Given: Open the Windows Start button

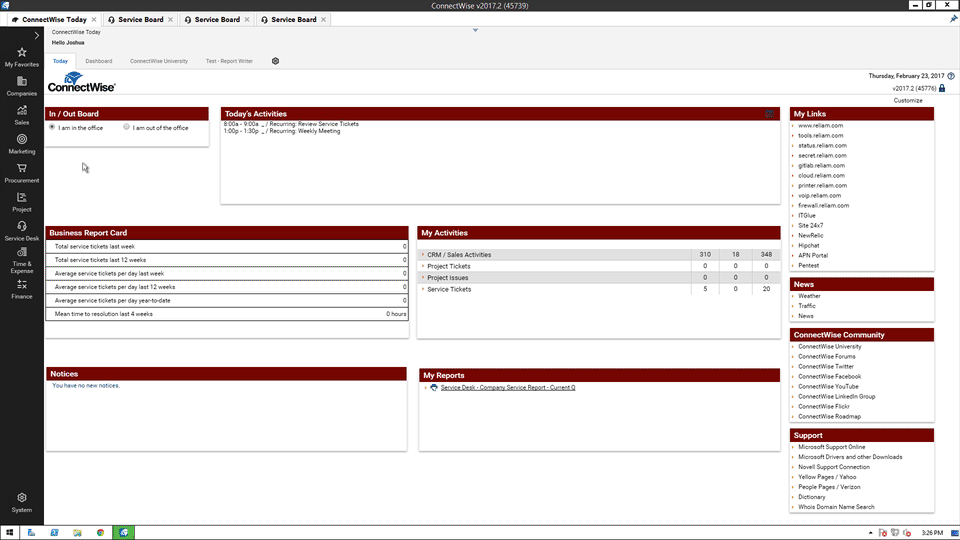Looking at the screenshot, I should pyautogui.click(x=9, y=533).
